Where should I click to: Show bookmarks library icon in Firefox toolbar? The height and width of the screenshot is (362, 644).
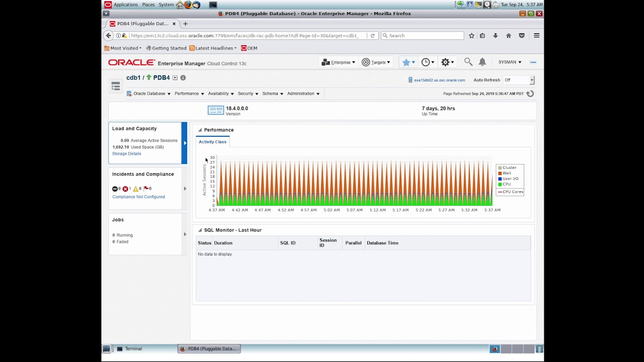482,36
